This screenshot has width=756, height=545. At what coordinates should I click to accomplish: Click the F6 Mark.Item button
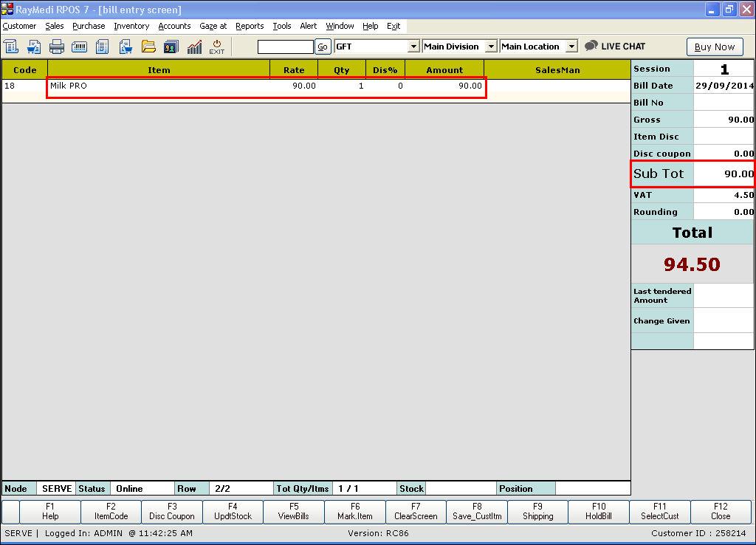pyautogui.click(x=355, y=511)
